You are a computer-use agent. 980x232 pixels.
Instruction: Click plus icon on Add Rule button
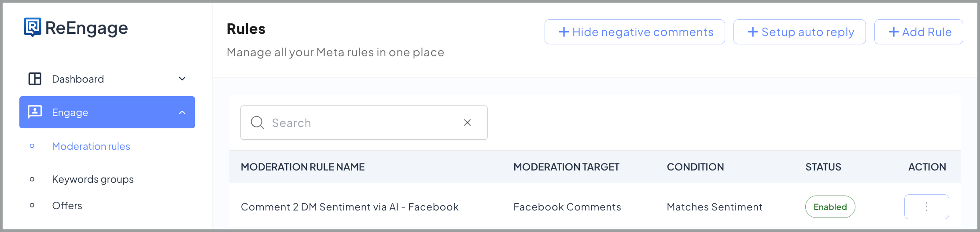[894, 32]
